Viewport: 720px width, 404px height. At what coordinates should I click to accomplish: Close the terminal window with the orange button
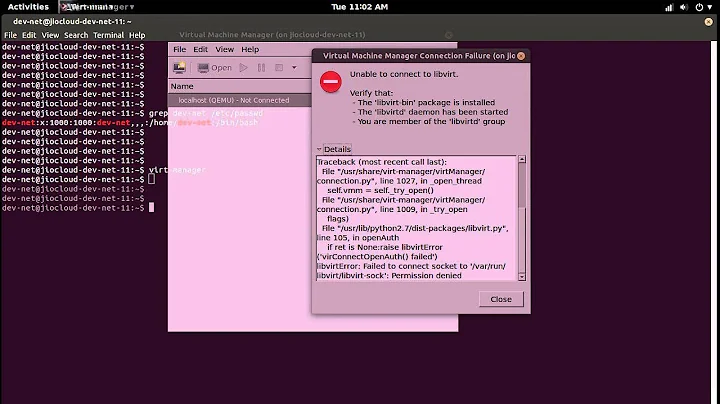pos(709,22)
